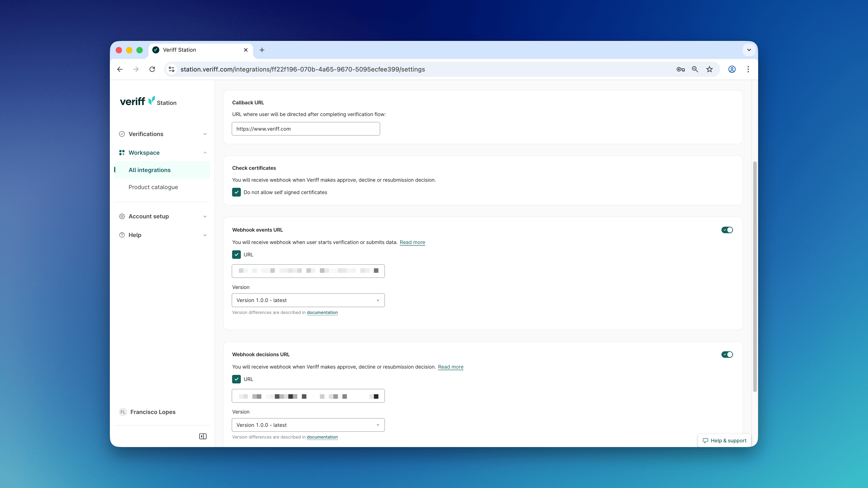The width and height of the screenshot is (868, 488).
Task: Open Version dropdown for Webhook decisions
Action: (308, 425)
